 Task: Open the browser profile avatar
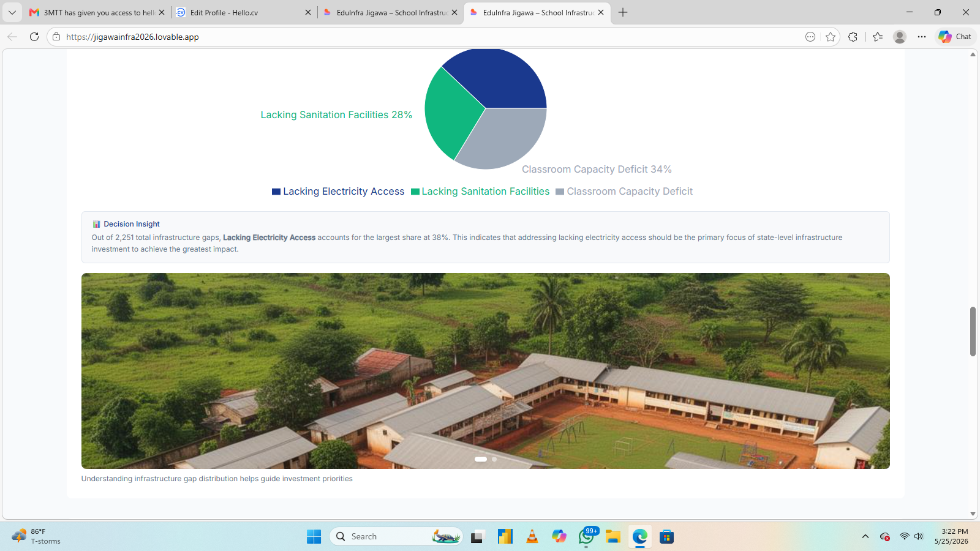click(x=900, y=37)
